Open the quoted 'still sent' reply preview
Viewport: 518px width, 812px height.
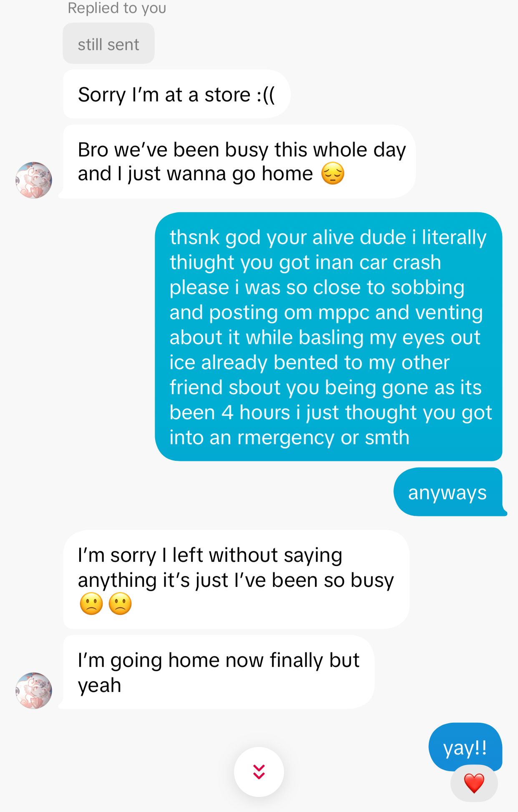tap(108, 43)
